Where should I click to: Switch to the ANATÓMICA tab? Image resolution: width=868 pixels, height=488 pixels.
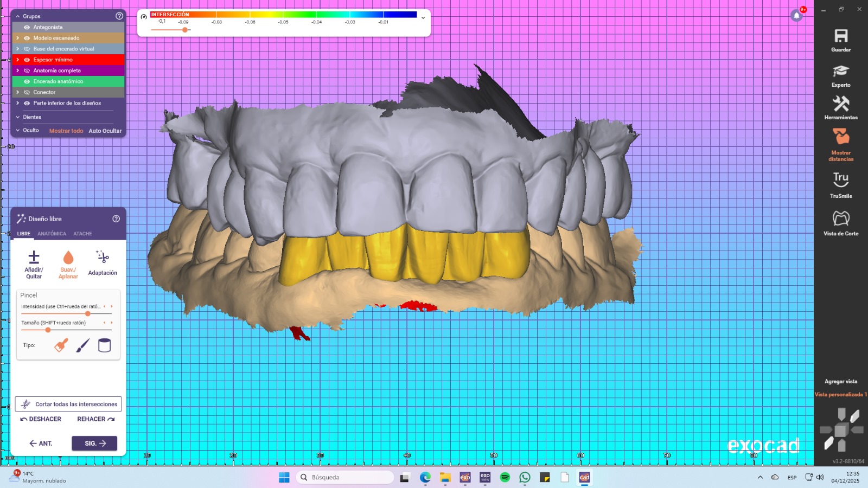(x=52, y=234)
